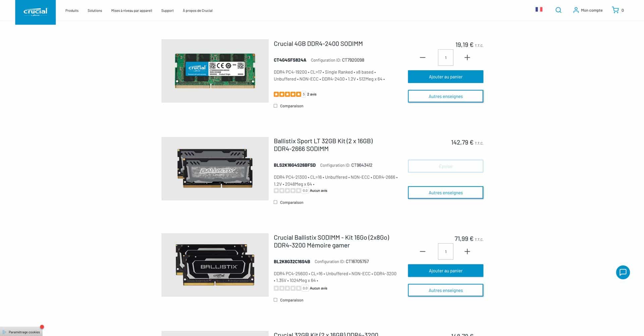
Task: Open Mises à niveau par appareil menu
Action: click(x=131, y=11)
